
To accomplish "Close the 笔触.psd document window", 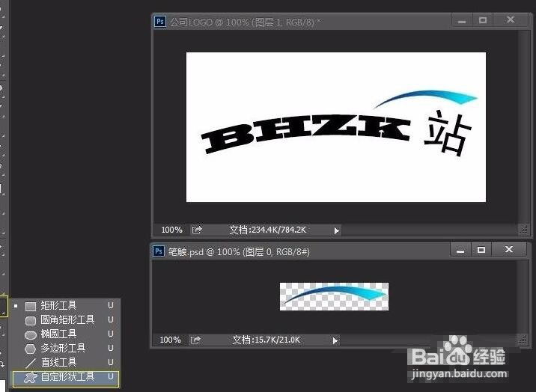I will tap(509, 250).
